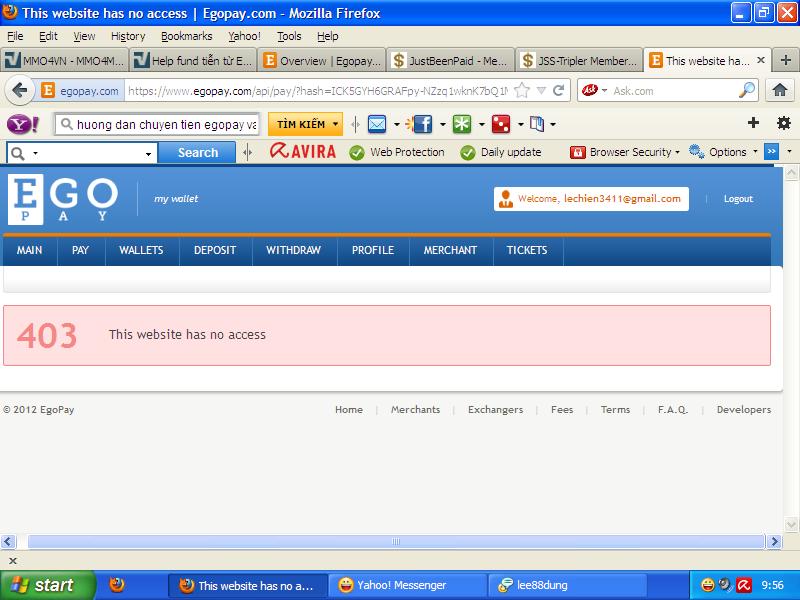This screenshot has width=800, height=600.
Task: Click the Logout link
Action: (x=738, y=199)
